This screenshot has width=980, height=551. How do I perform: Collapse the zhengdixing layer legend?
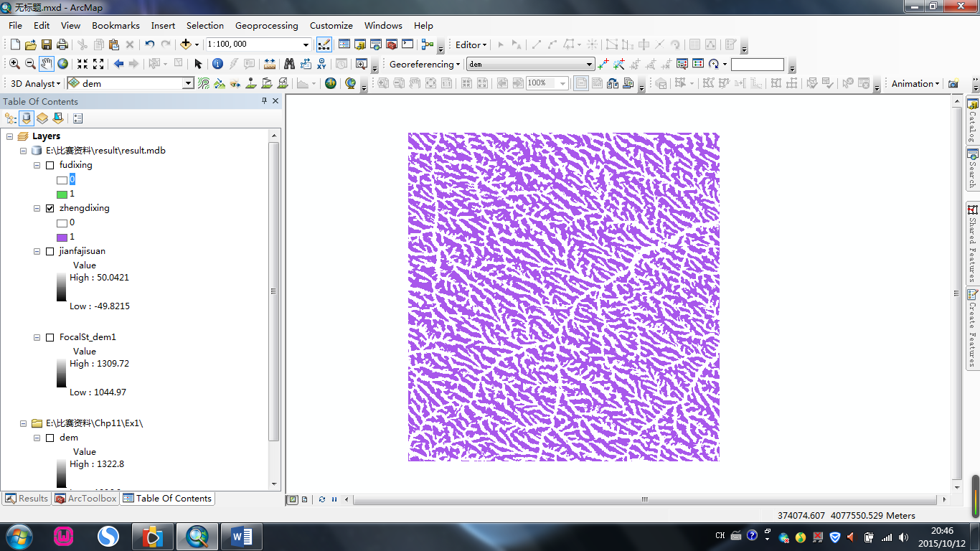tap(37, 208)
